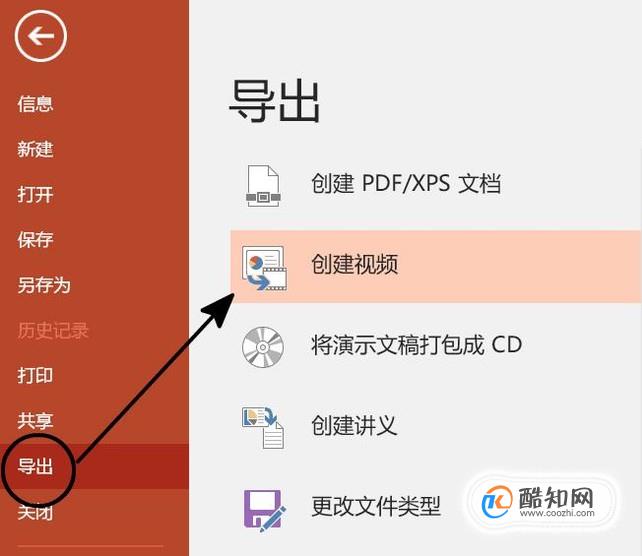Select 将演示文稿打包成 CD option
642x556 pixels.
(416, 345)
